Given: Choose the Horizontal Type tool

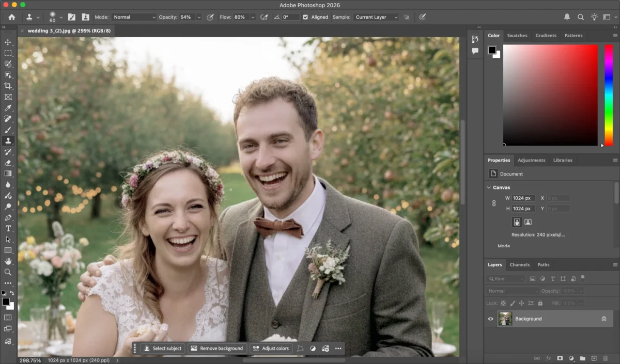Looking at the screenshot, I should 8,228.
